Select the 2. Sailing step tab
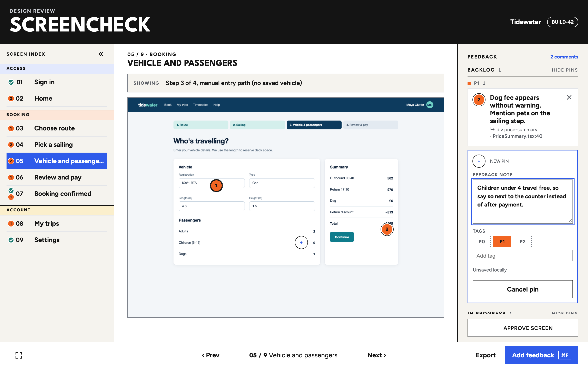The height and width of the screenshot is (368, 588). click(257, 125)
